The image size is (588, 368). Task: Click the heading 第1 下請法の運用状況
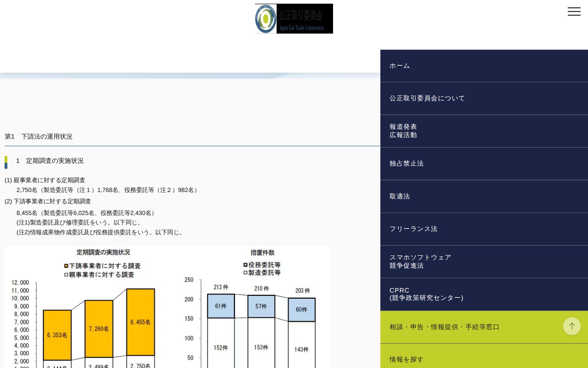(39, 137)
